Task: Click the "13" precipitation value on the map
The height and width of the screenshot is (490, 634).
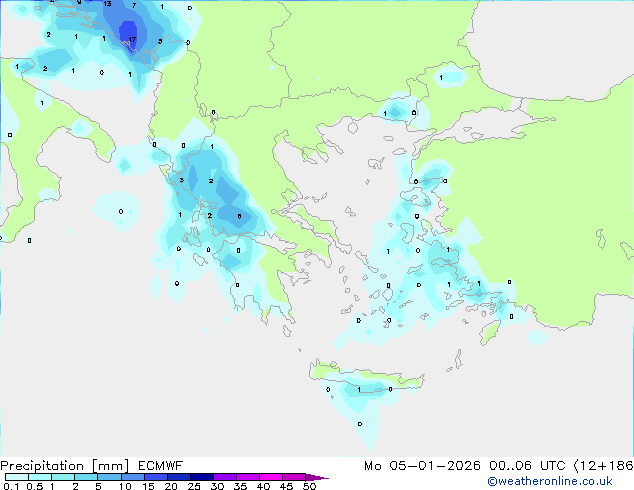Action: point(107,4)
